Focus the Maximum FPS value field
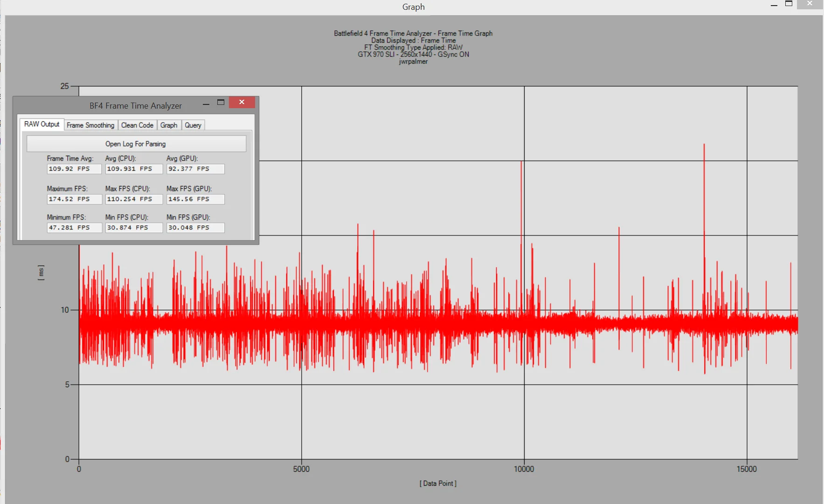The image size is (824, 504). coord(74,199)
